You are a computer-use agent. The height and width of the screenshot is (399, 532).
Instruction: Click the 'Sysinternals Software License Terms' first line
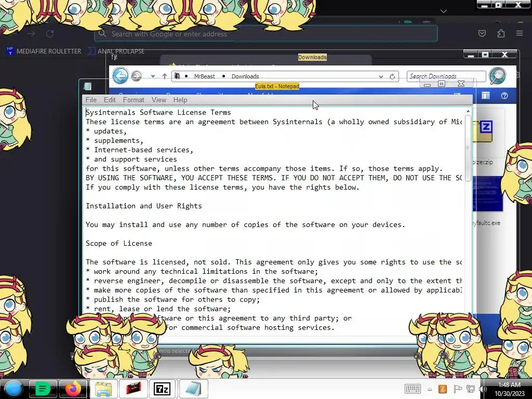158,112
